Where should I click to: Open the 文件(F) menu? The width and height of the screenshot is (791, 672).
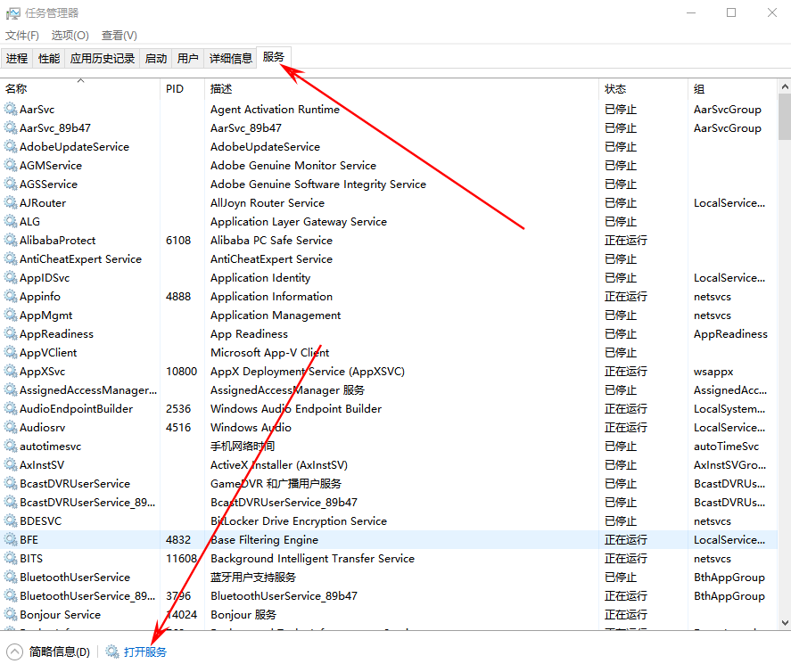[x=22, y=36]
